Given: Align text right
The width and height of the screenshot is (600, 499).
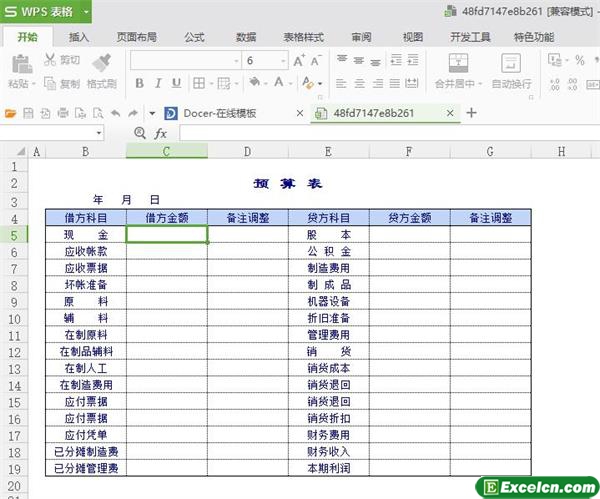Looking at the screenshot, I should tap(377, 83).
